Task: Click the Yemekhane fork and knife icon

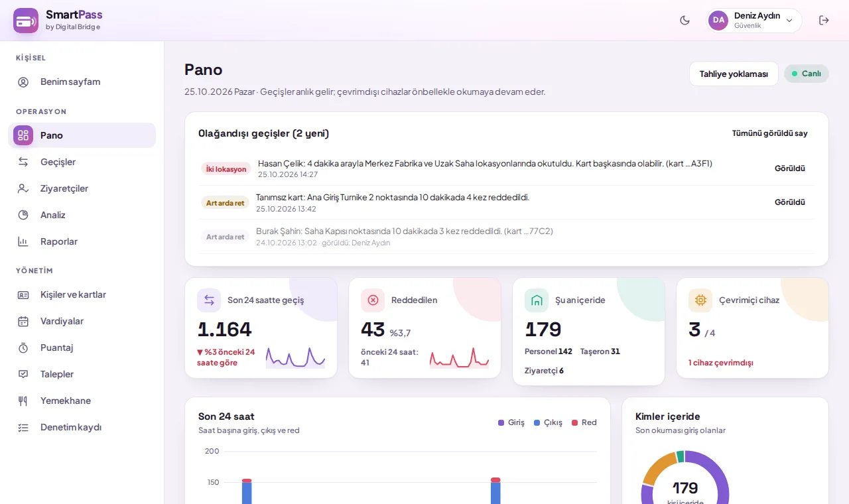Action: coord(23,401)
